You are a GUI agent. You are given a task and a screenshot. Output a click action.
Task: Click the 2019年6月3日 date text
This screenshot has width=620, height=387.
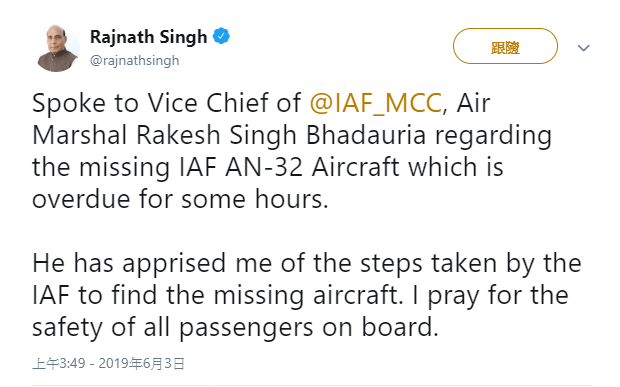142,363
